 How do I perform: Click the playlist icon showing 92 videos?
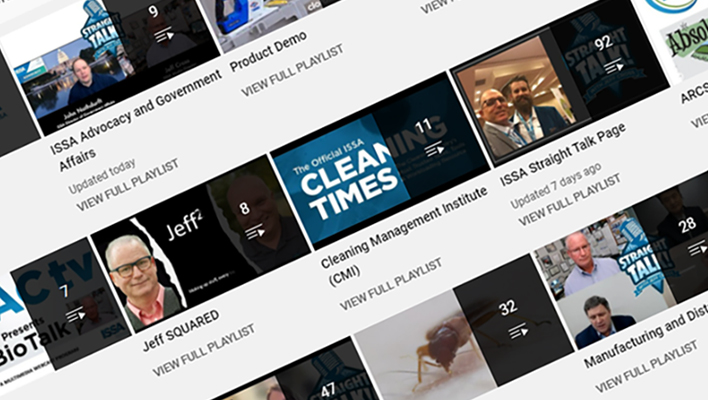coord(615,68)
